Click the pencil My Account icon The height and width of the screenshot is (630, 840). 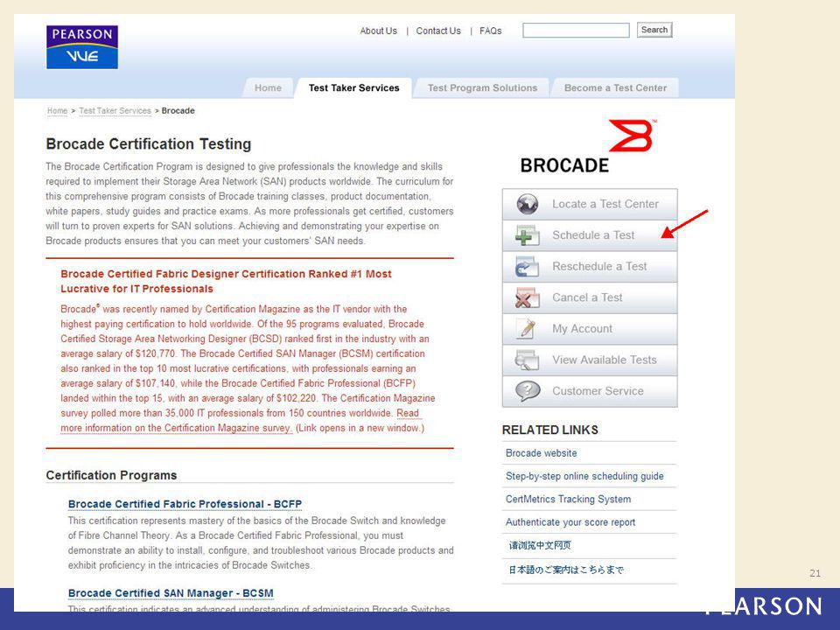[527, 329]
